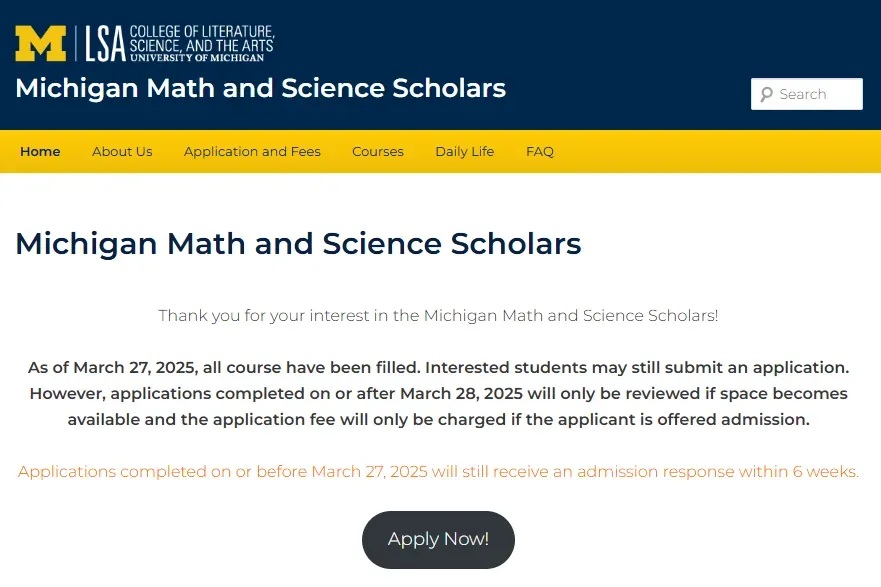Screen dimensions: 881x587
Task: Open the About Us page
Action: [x=122, y=152]
